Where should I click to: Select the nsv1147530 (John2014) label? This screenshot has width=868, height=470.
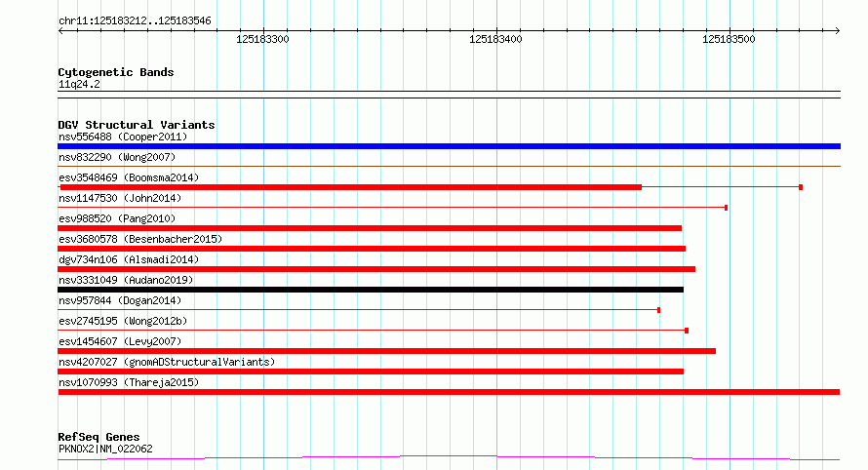click(120, 198)
